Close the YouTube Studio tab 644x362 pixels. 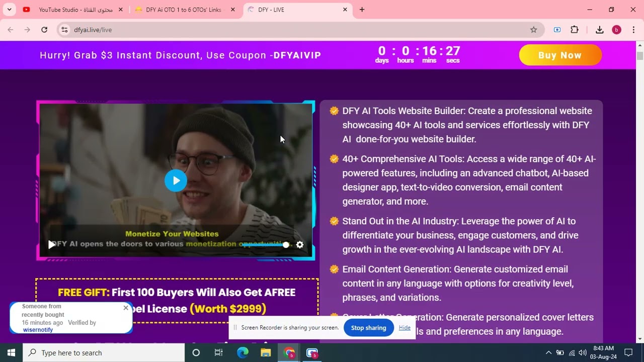(121, 10)
